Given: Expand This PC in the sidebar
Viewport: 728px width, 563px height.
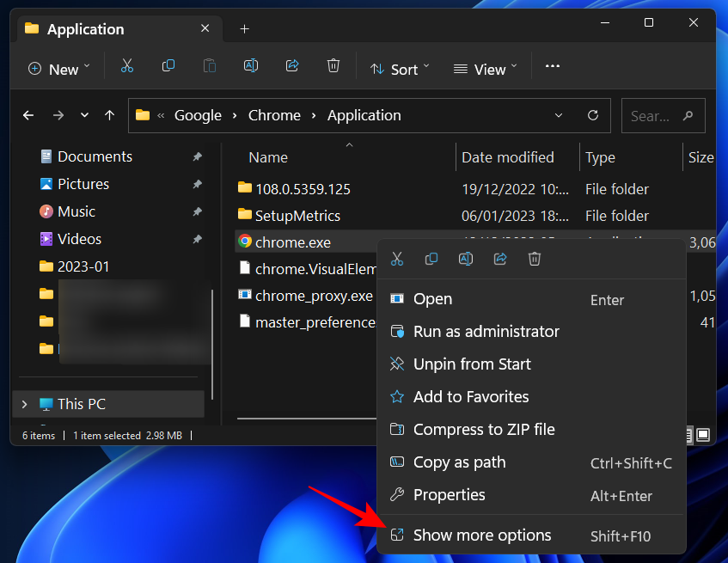Looking at the screenshot, I should point(23,403).
